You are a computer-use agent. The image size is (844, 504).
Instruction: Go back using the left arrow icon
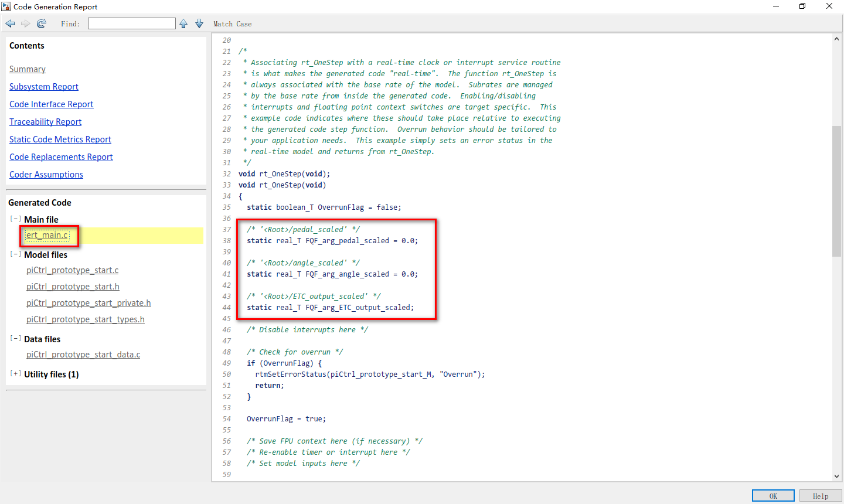pos(11,23)
